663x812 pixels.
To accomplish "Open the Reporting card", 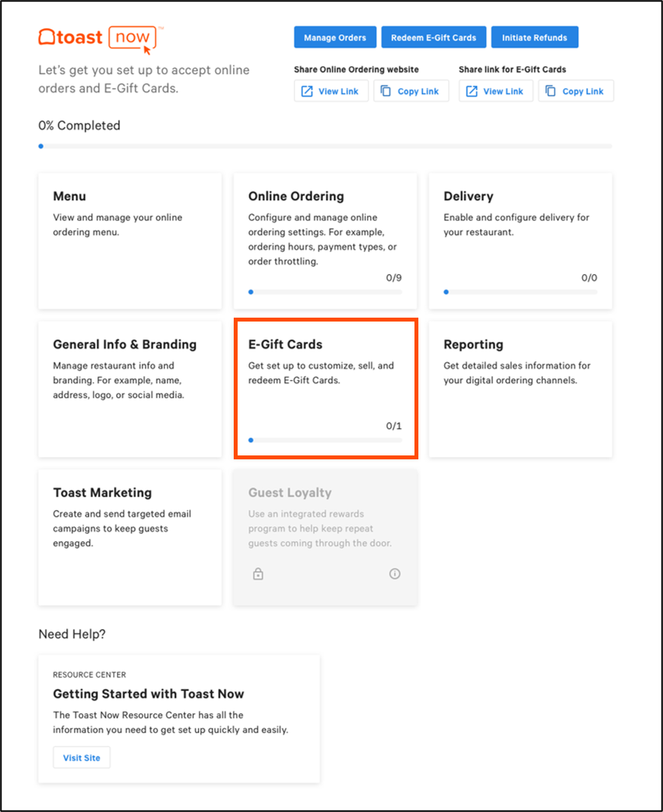I will 520,389.
